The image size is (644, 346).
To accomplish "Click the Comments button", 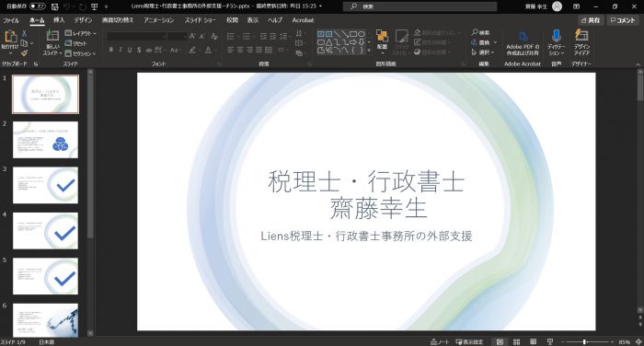I will (623, 20).
